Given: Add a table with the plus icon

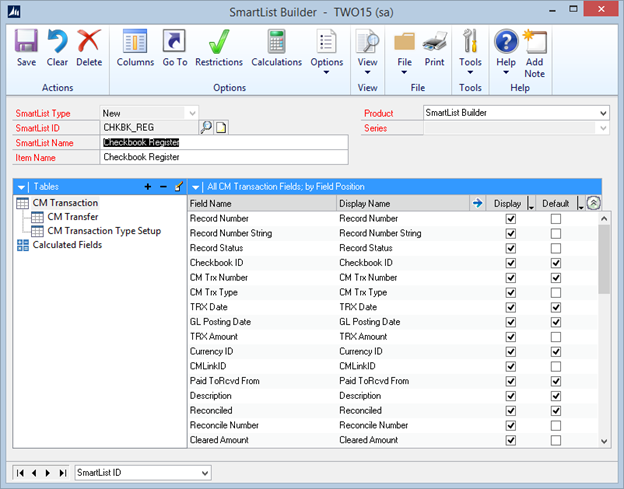Looking at the screenshot, I should pyautogui.click(x=148, y=187).
